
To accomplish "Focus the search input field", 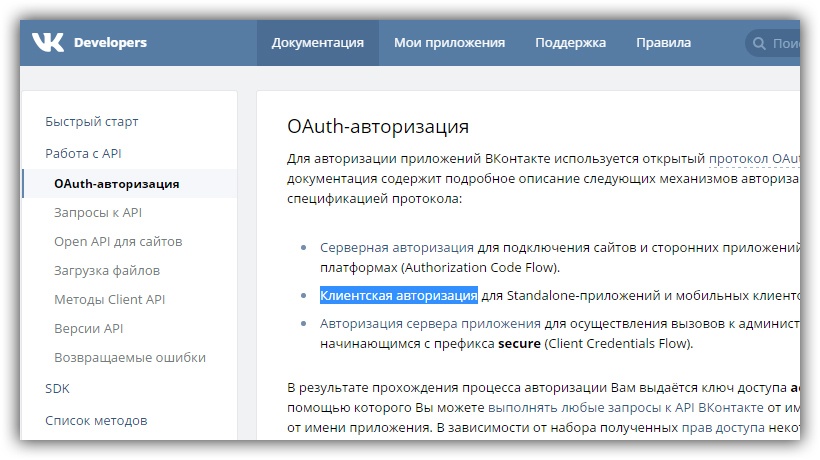I will point(773,43).
